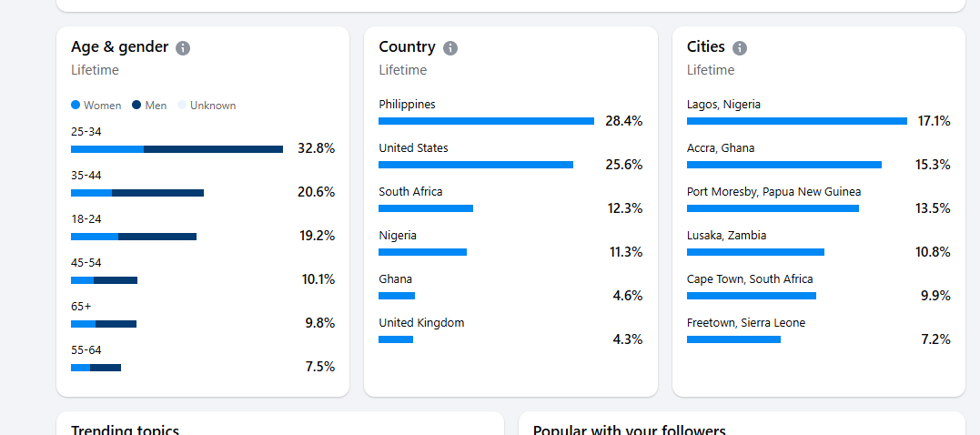Select the Lagos, Nigeria bar
The width and height of the screenshot is (980, 435).
[796, 121]
